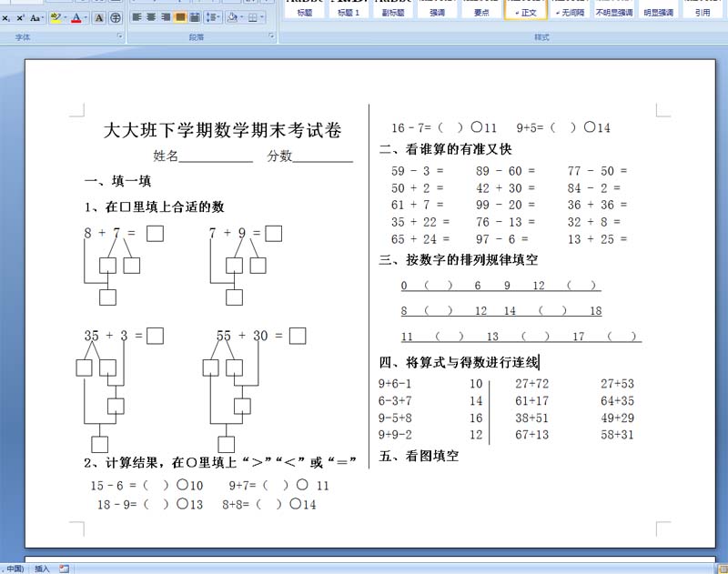Viewport: 728px width, 574px height.
Task: Toggle character shading (A) button
Action: coord(99,18)
